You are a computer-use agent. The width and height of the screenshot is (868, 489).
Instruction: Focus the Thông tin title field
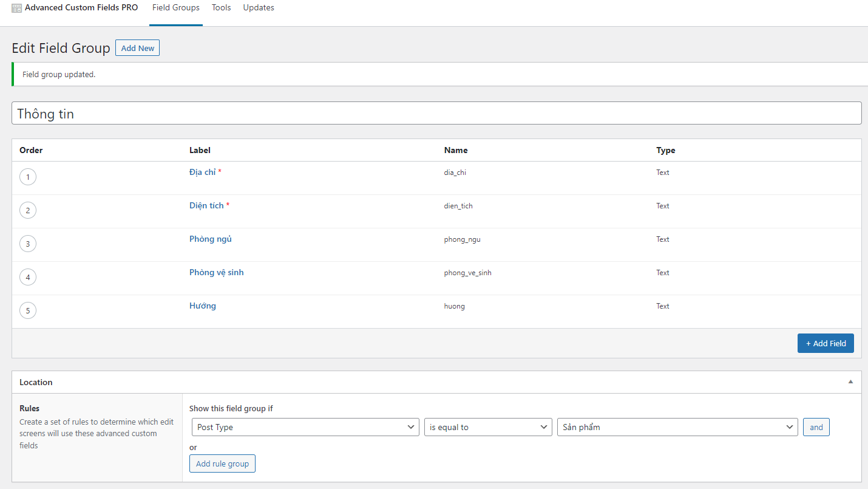[436, 113]
